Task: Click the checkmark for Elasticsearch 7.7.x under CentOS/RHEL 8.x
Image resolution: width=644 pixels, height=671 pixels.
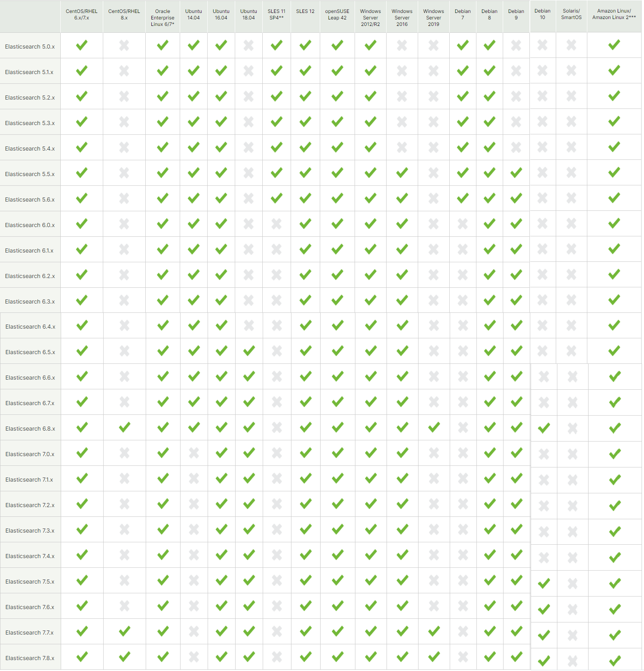Action: [125, 631]
